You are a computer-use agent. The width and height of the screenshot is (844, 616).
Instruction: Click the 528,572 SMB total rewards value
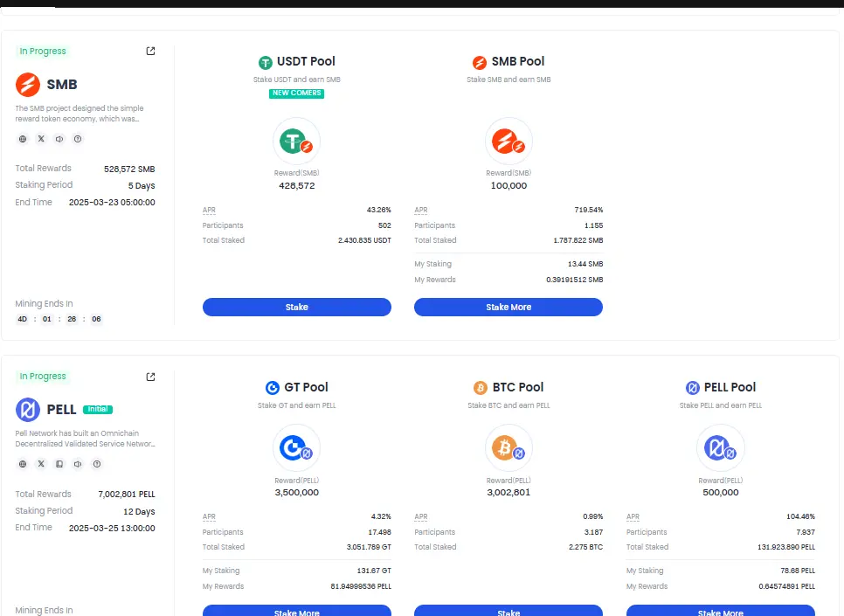click(129, 170)
